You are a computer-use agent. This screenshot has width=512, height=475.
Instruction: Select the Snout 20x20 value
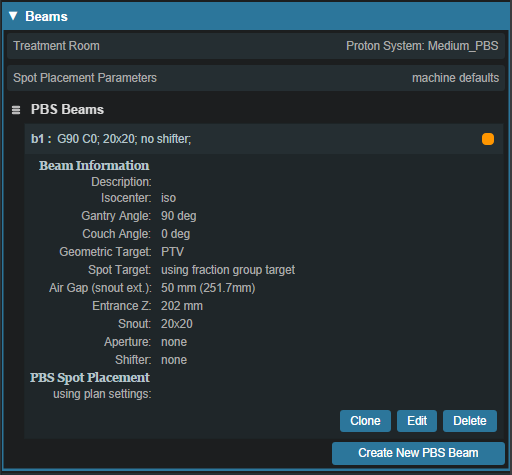pos(177,324)
